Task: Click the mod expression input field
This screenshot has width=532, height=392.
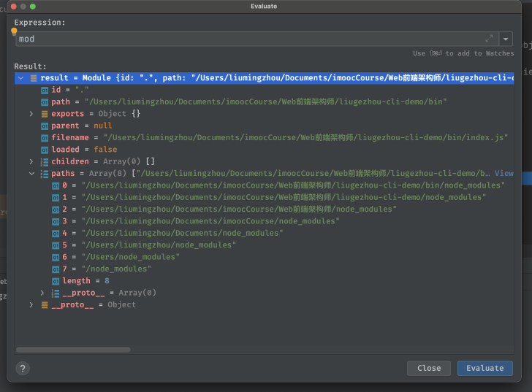Action: pos(248,39)
